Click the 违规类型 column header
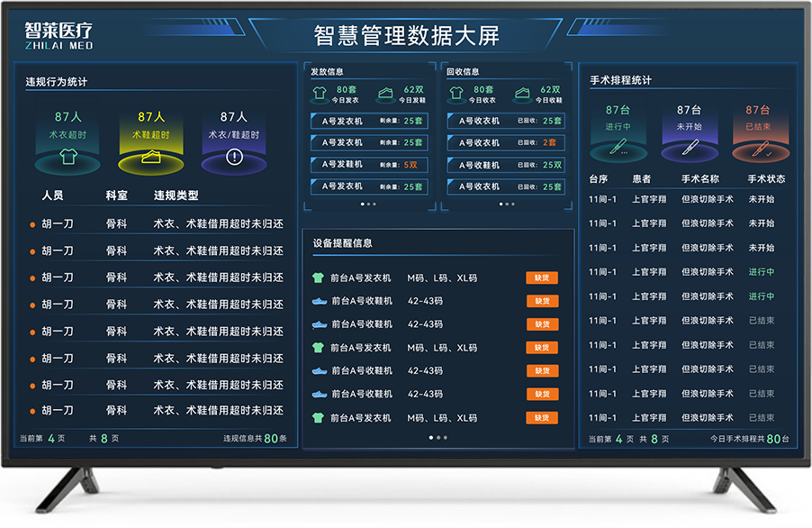Viewport: 812px width, 528px height. [x=176, y=196]
